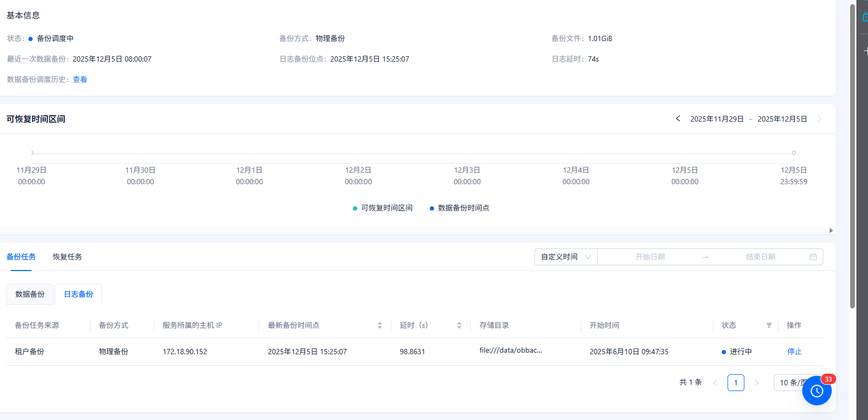
Task: Select the 数据备份 sub-tab
Action: pyautogui.click(x=30, y=294)
